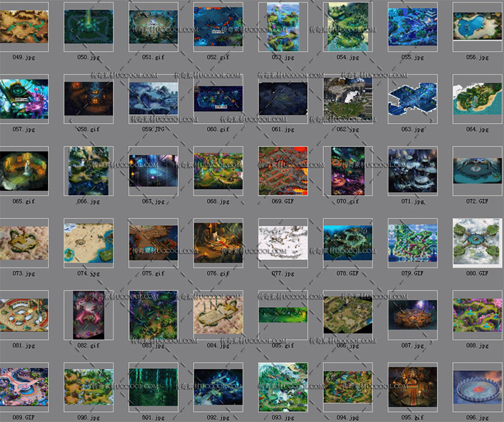Select the 058.gif dark cave thumbnail
The height and width of the screenshot is (422, 504).
(89, 99)
